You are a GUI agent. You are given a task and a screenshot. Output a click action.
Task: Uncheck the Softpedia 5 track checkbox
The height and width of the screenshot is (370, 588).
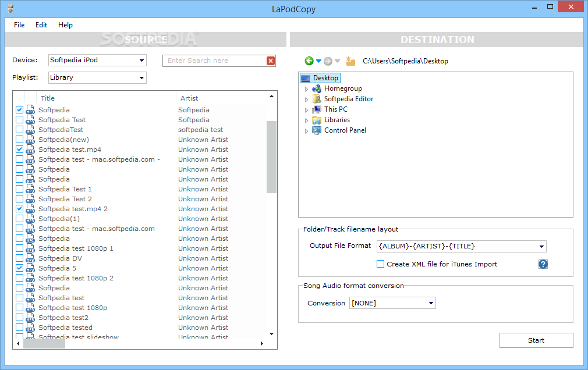19,268
